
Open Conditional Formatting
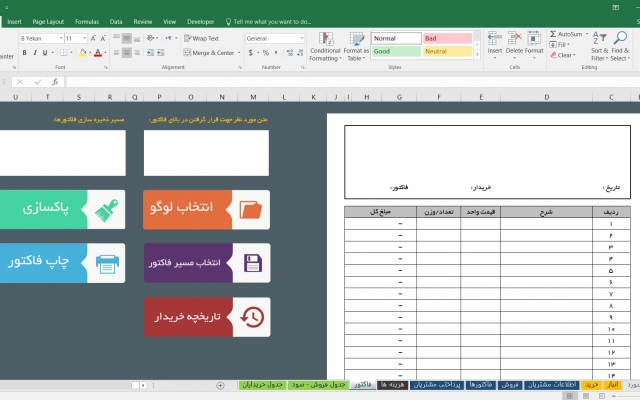[x=325, y=47]
